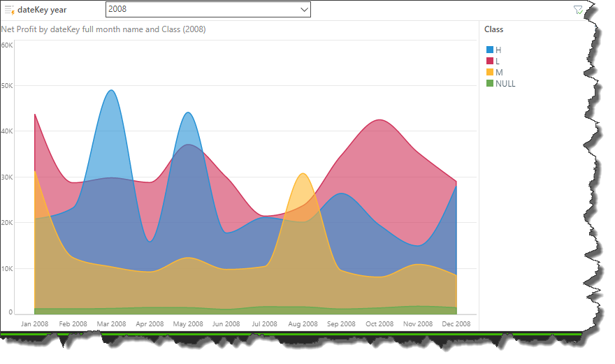The image size is (615, 364).
Task: Click the filter icon at top right
Action: (x=578, y=10)
